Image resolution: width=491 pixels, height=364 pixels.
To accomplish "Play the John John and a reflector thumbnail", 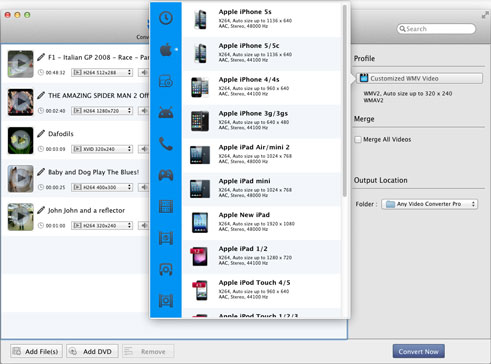I will [21, 217].
